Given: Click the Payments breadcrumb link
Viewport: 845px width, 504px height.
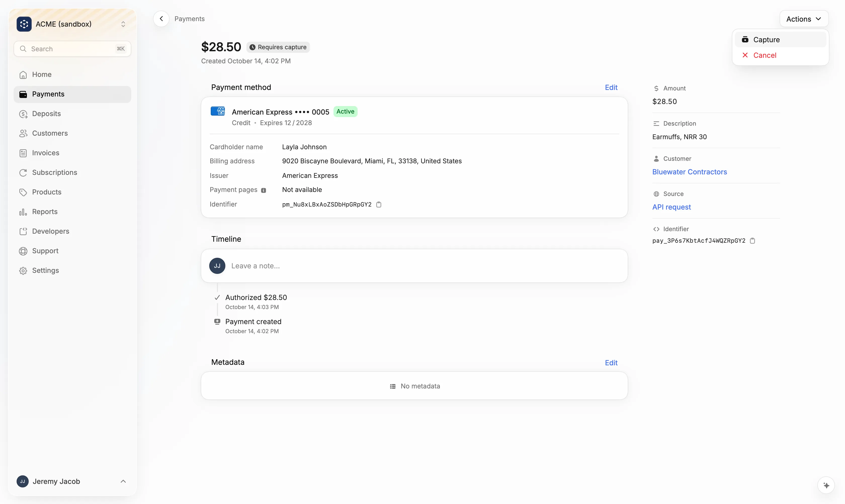Looking at the screenshot, I should coord(189,19).
